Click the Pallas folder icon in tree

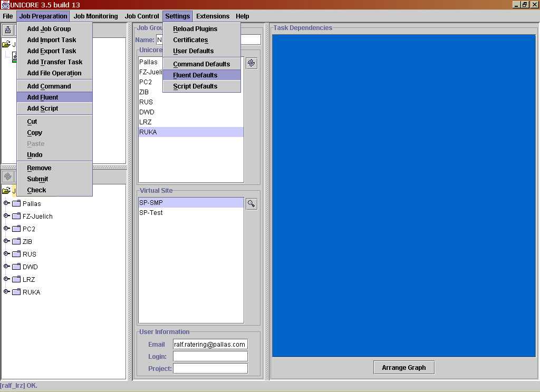(16, 203)
